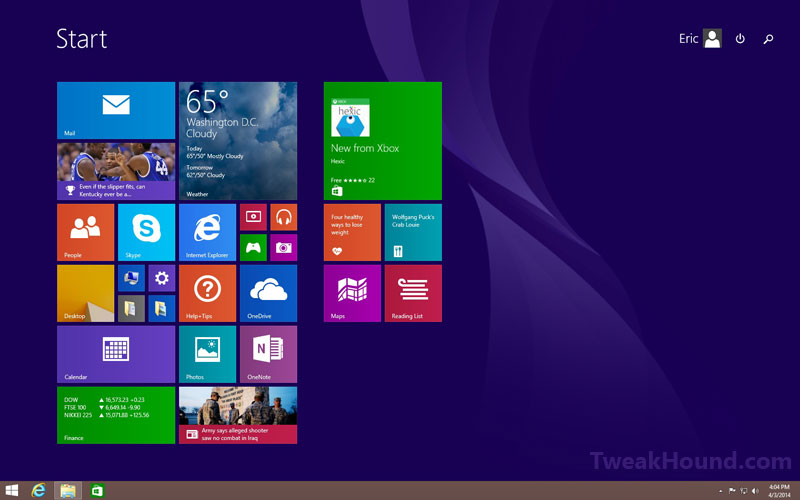Open the small Music headphones tile
Viewport: 800px width, 500px height.
[284, 217]
